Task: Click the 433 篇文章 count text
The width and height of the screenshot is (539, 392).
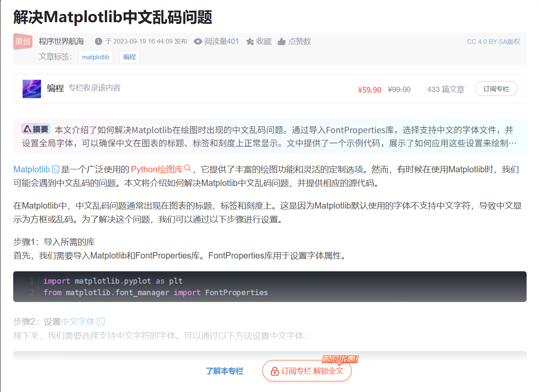Action: pyautogui.click(x=446, y=90)
